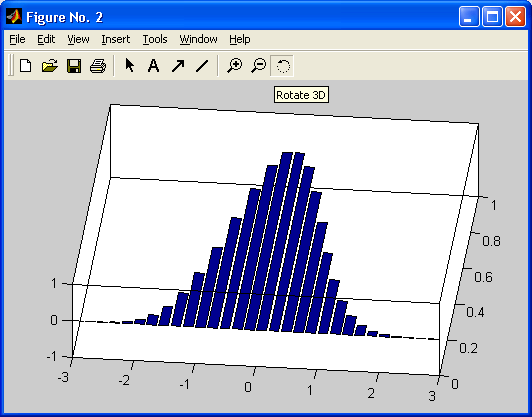Maximize the Figure No. 2 window
532x417 pixels.
[492, 17]
